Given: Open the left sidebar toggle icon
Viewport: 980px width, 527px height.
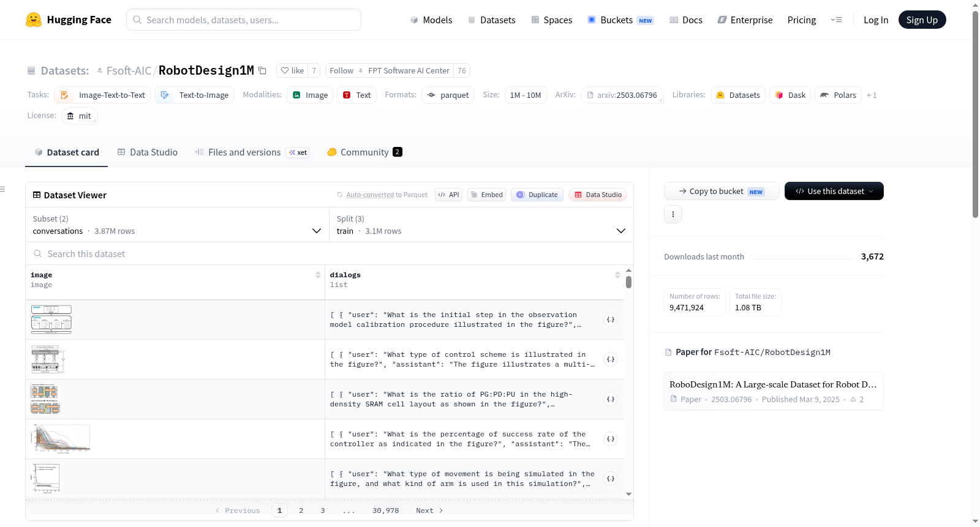Looking at the screenshot, I should [3, 189].
